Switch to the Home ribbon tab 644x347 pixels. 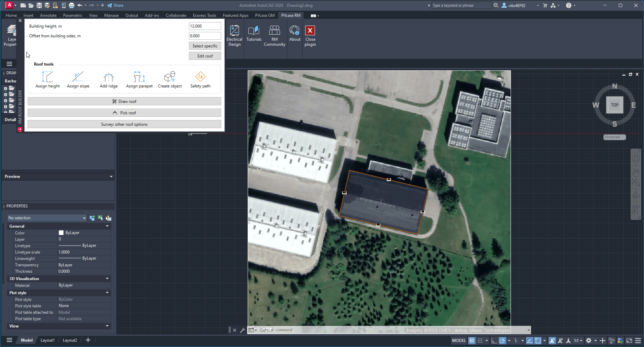[x=11, y=15]
